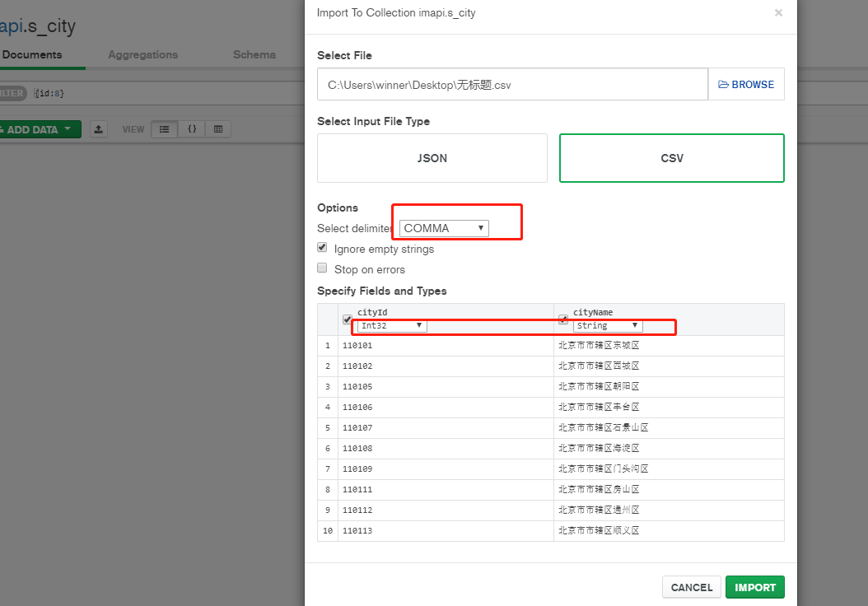
Task: Open the cityName String type dropdown
Action: [x=608, y=326]
